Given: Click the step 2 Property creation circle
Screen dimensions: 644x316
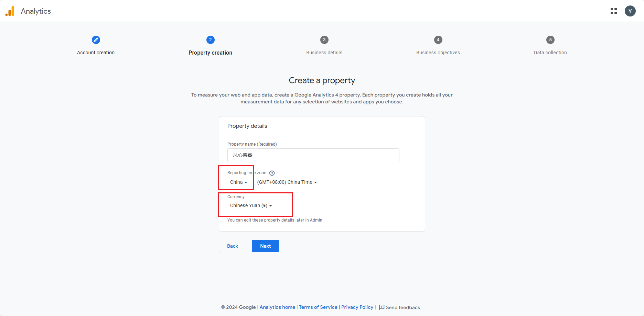Looking at the screenshot, I should click(211, 40).
